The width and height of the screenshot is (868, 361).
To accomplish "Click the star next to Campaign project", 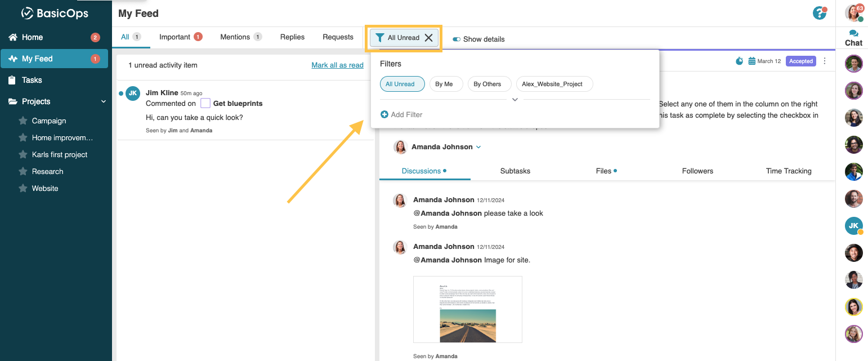I will 23,121.
